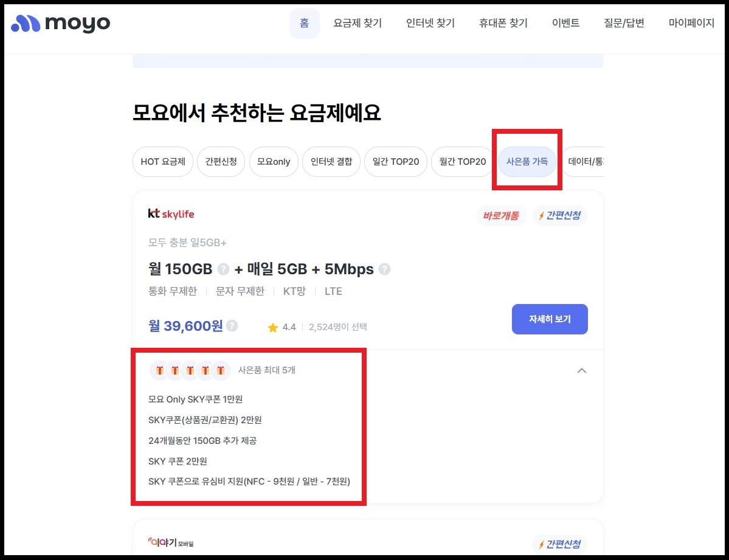This screenshot has width=729, height=560.
Task: Click the help icon next to 5Mbps
Action: point(385,269)
